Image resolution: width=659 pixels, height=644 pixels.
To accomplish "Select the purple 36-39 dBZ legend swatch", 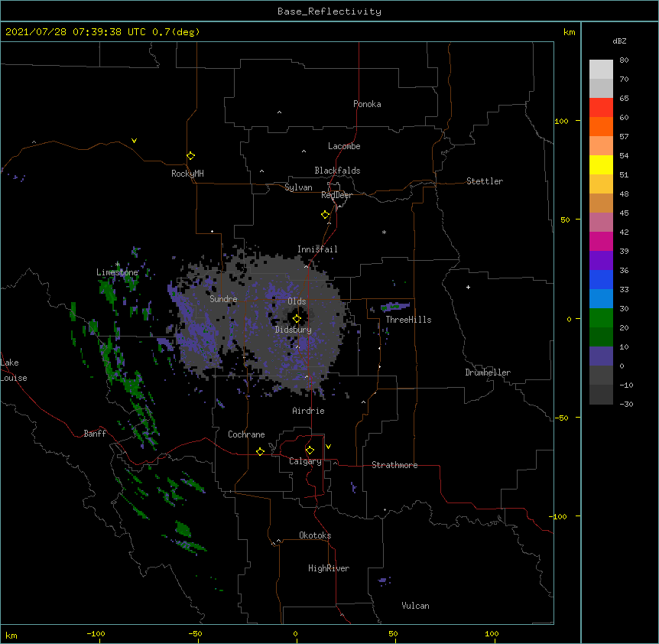I will click(x=601, y=261).
